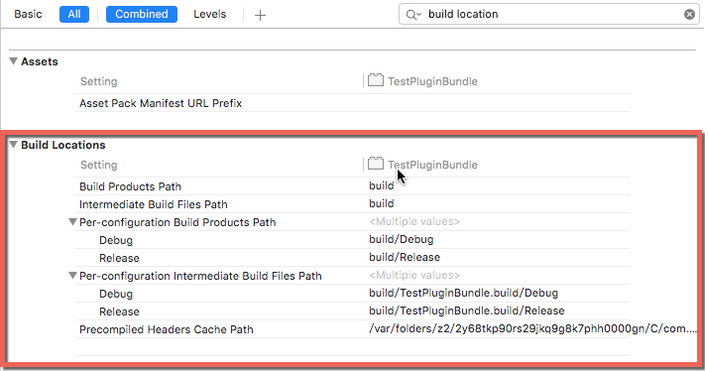Collapse Per-configuration Intermediate Build Files Path
This screenshot has height=371, width=708.
tap(72, 275)
